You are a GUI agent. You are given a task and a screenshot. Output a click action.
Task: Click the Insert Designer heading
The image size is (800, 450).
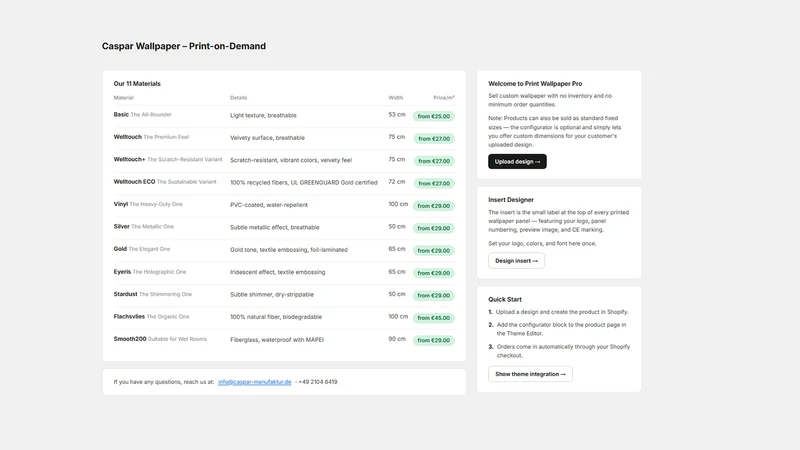511,200
